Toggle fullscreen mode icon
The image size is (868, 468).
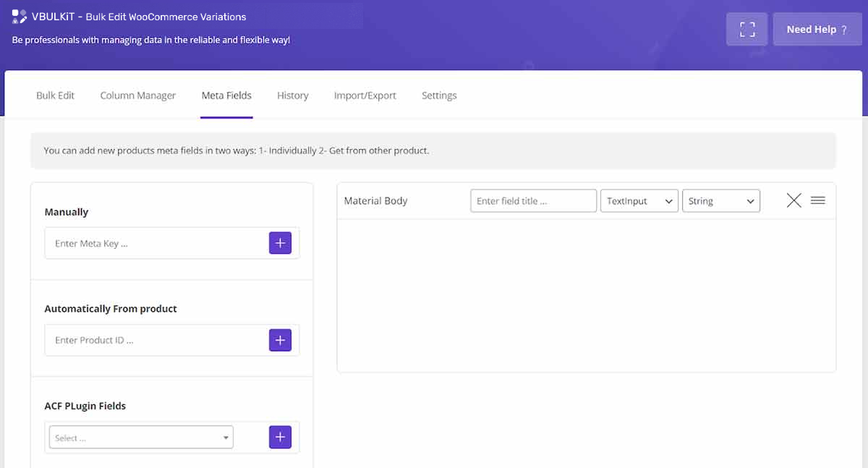click(x=747, y=30)
